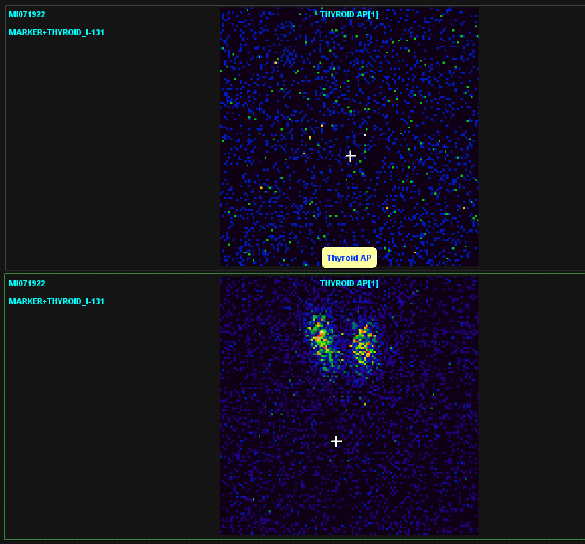
Task: Click the yellow Thyroid AP tooltip
Action: click(349, 258)
